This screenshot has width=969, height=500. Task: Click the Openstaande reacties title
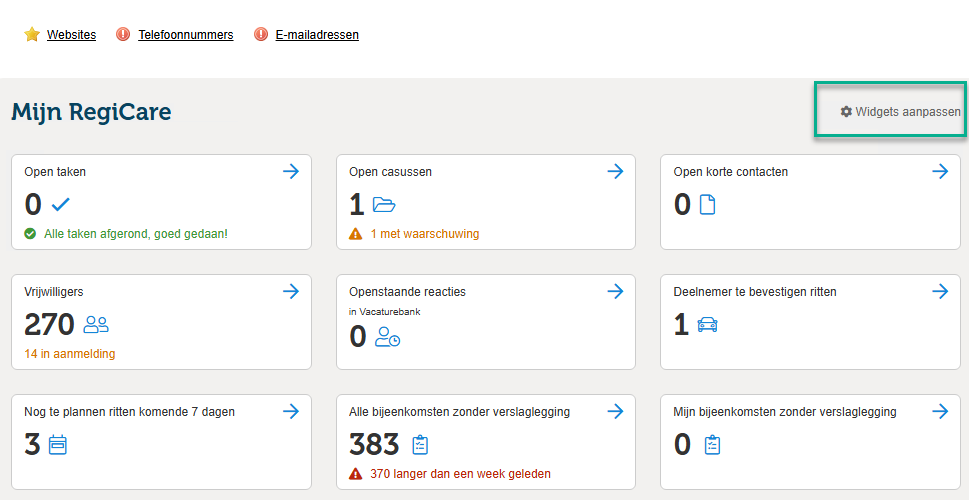pyautogui.click(x=407, y=292)
